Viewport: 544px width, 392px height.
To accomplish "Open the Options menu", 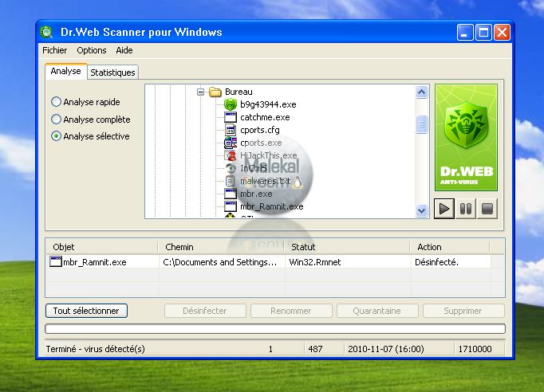I will 92,50.
